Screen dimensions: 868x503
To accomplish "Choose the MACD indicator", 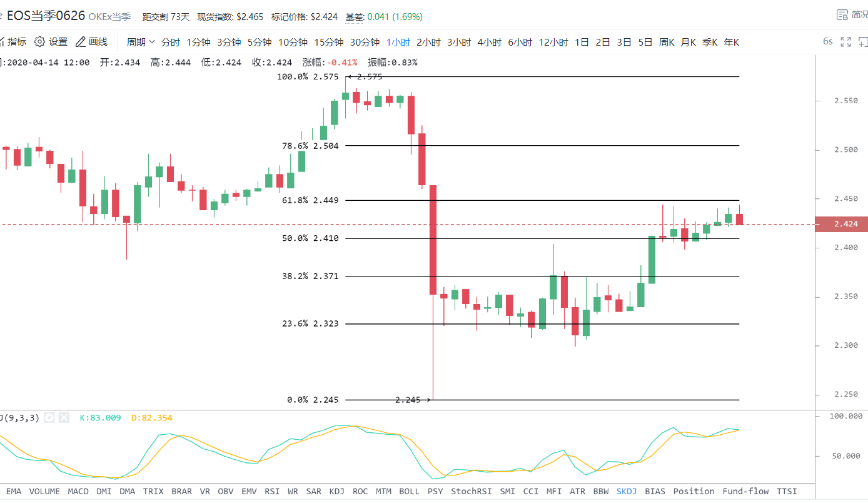I will 78,491.
